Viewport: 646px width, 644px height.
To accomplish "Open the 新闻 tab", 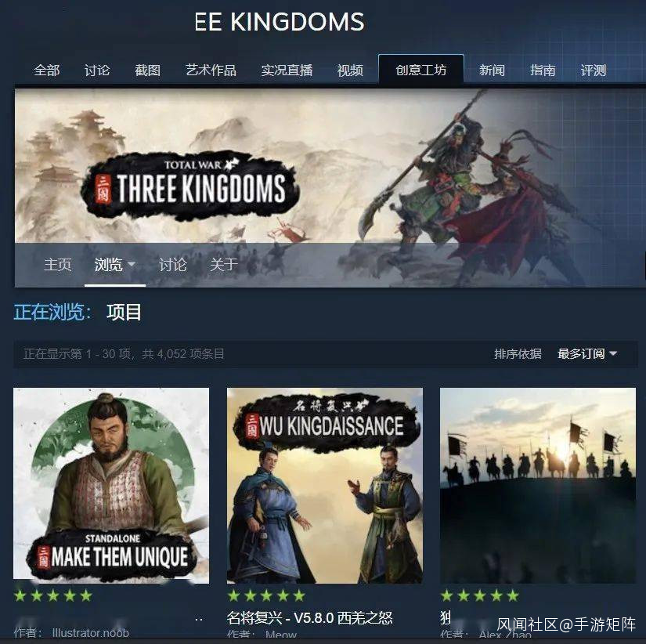I will pos(492,70).
